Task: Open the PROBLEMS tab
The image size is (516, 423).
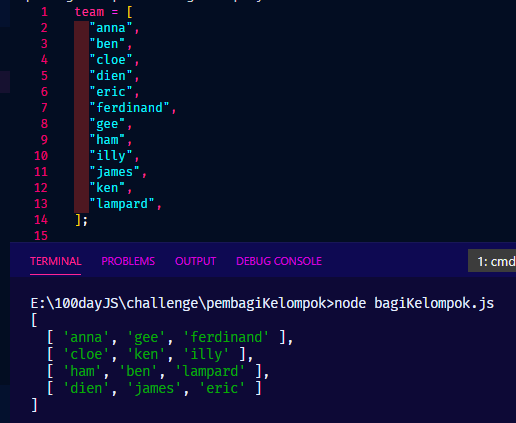Action: tap(128, 261)
